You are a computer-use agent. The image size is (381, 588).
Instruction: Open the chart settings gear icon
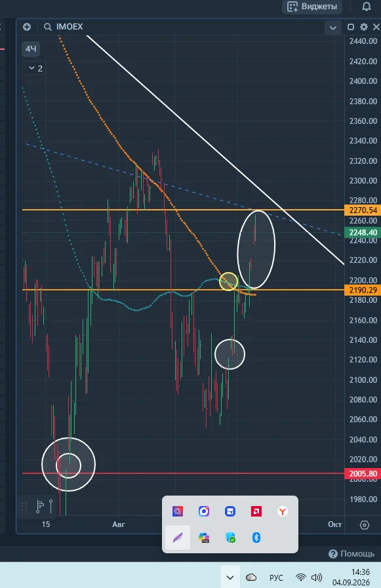pos(364,27)
